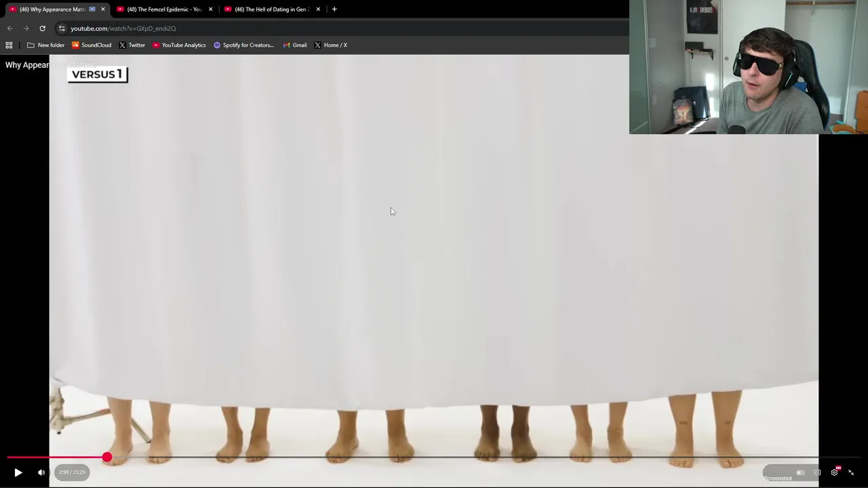The height and width of the screenshot is (488, 868).
Task: Open Spotify for Creators bookmark
Action: click(243, 45)
